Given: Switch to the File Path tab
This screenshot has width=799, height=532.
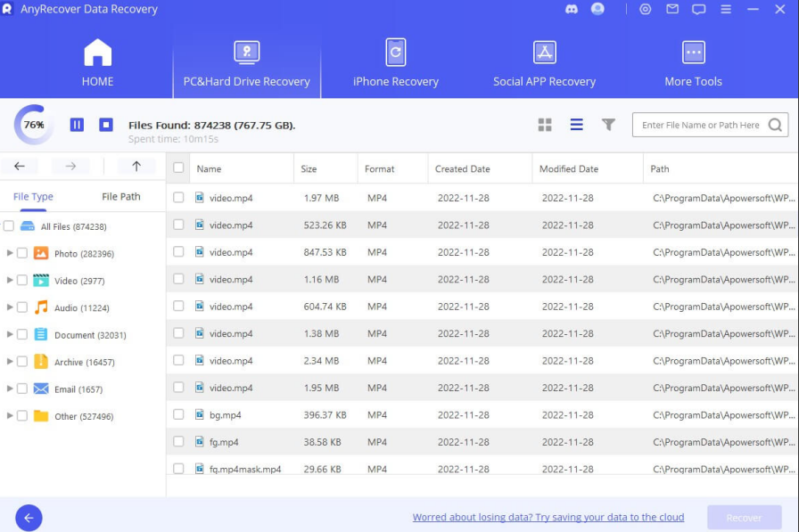Looking at the screenshot, I should [x=120, y=196].
